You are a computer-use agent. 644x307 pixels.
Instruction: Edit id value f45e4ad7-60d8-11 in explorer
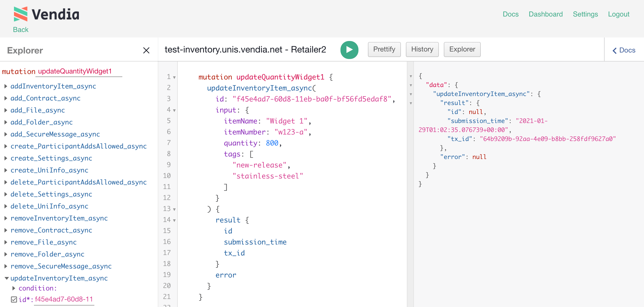[64, 299]
